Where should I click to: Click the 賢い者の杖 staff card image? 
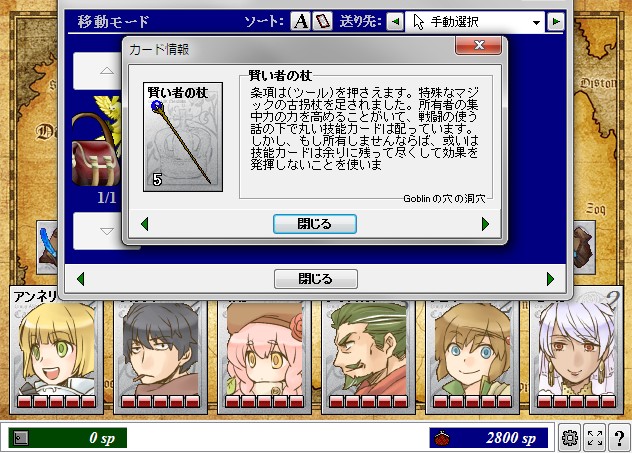[x=183, y=137]
